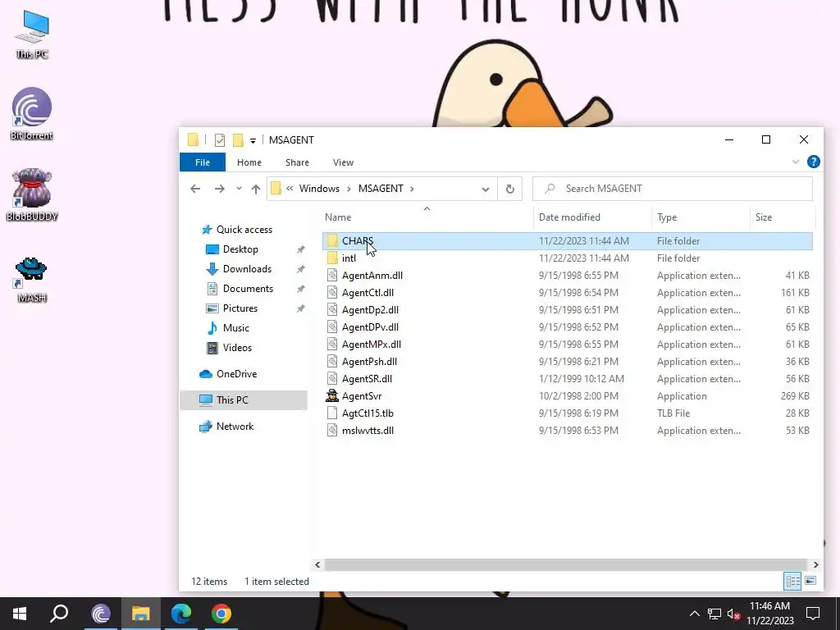Image resolution: width=840 pixels, height=630 pixels.
Task: Open Downloads in navigation pane
Action: point(247,269)
